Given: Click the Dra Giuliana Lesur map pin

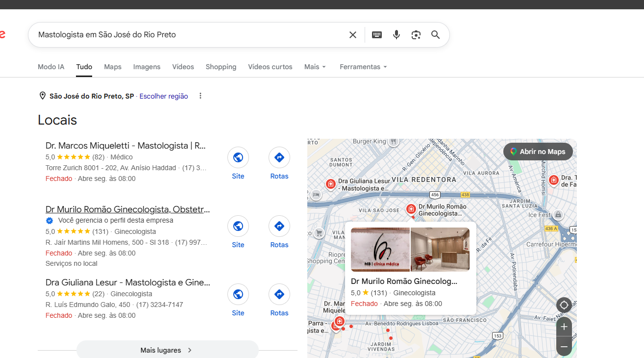Looking at the screenshot, I should point(331,184).
